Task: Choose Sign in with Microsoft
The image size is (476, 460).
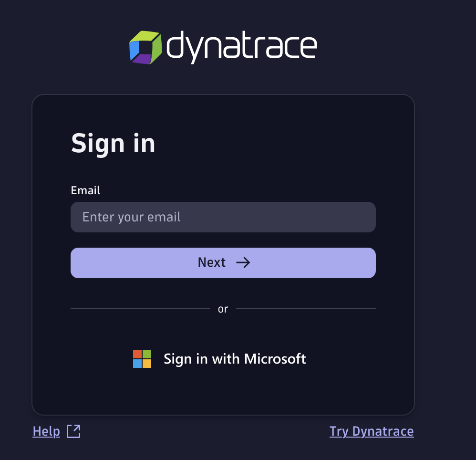Action: pyautogui.click(x=219, y=358)
